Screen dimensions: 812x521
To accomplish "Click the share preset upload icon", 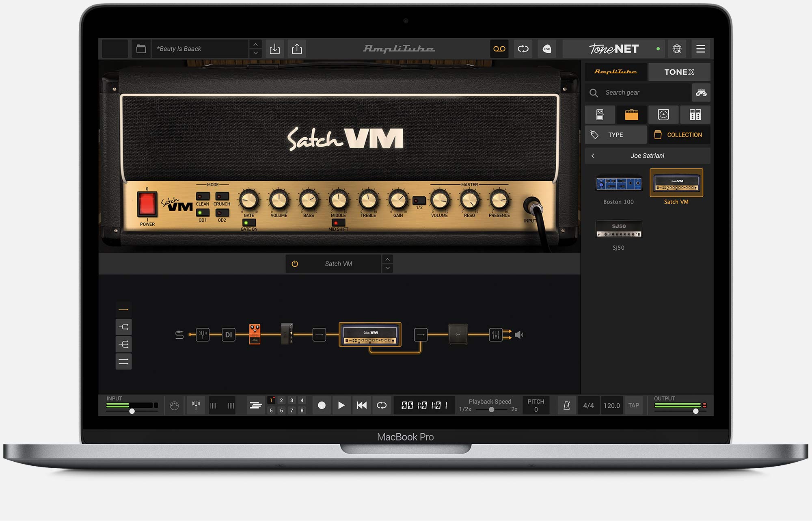I will pyautogui.click(x=297, y=49).
